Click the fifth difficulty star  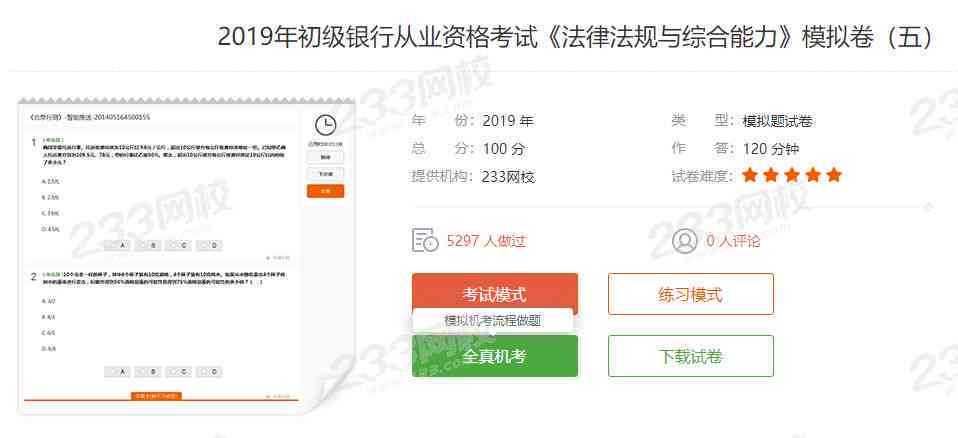(x=834, y=176)
